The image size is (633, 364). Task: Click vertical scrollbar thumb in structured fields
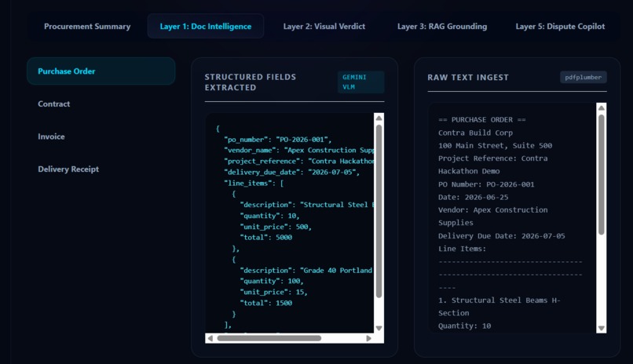point(379,211)
